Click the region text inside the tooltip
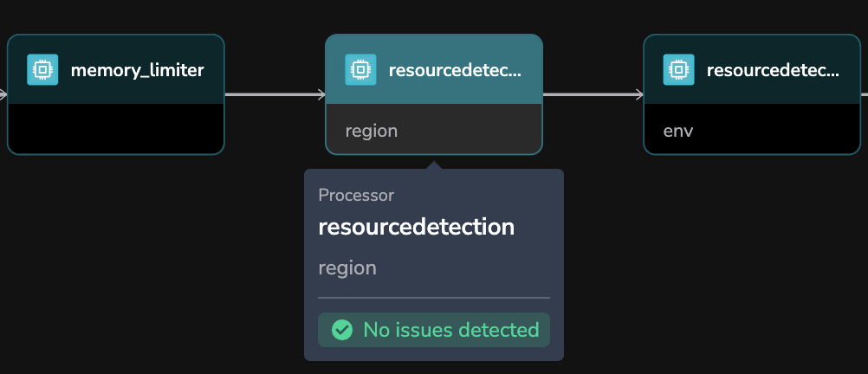 click(x=347, y=268)
